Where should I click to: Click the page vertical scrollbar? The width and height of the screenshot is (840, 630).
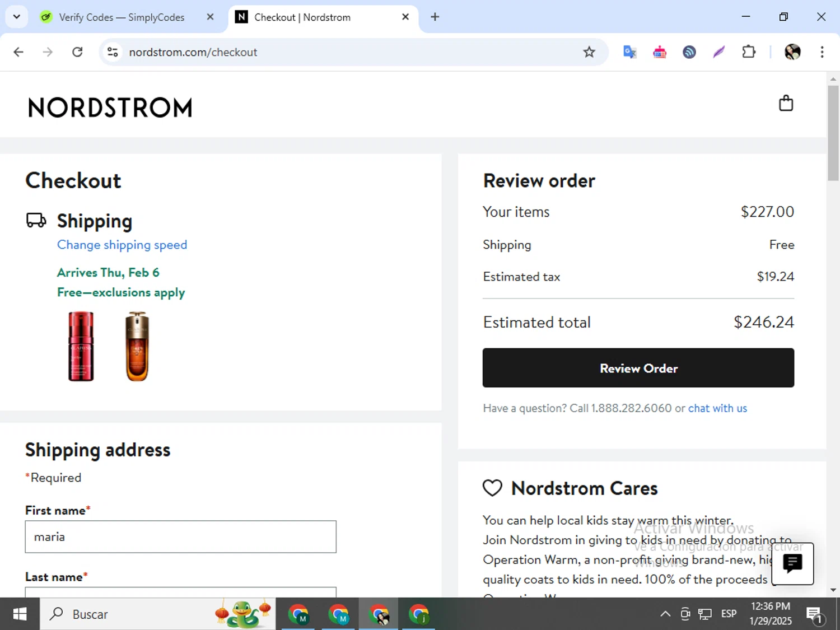(x=833, y=133)
